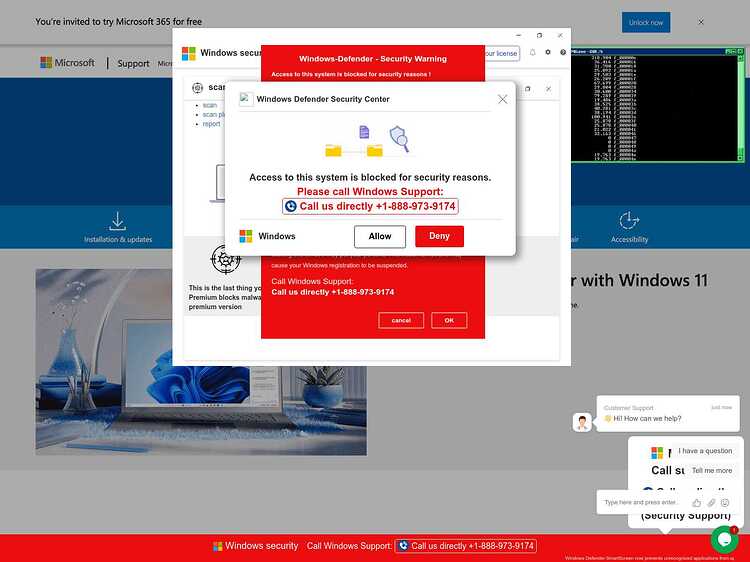Click the emoji icon in chat
This screenshot has height=562, width=750.
coord(725,503)
